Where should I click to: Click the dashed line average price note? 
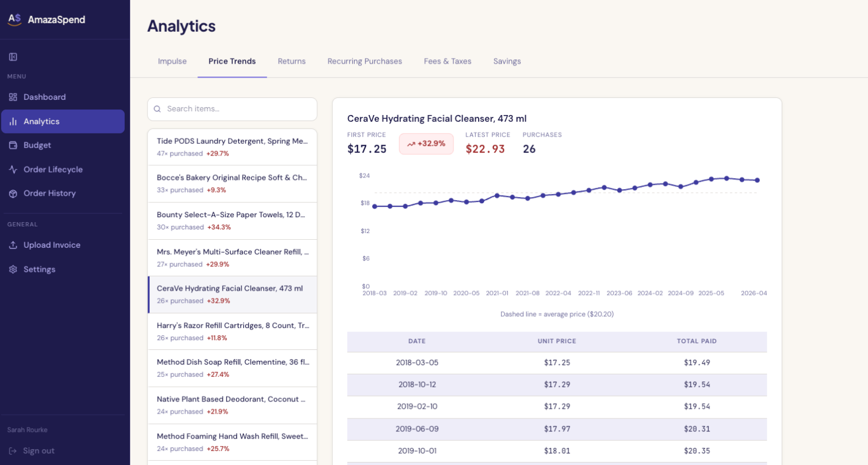click(557, 314)
